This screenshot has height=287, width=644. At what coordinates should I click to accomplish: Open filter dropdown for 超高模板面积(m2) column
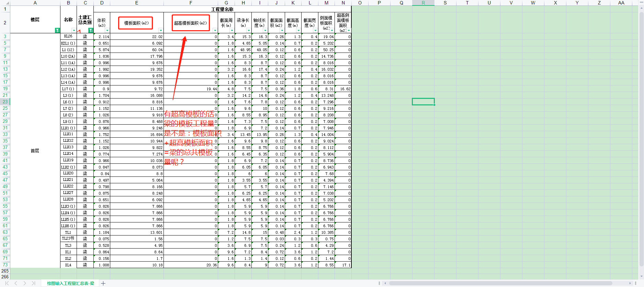215,31
